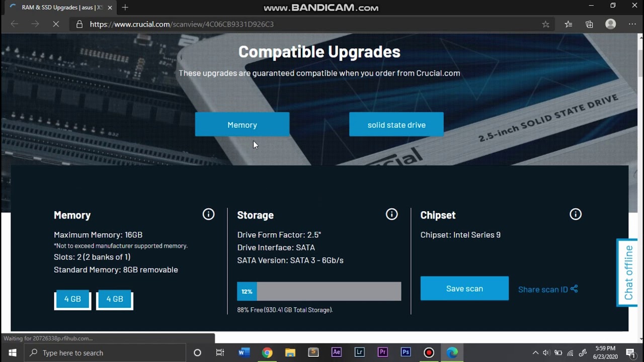
Task: Open the Collections icon
Action: point(590,24)
